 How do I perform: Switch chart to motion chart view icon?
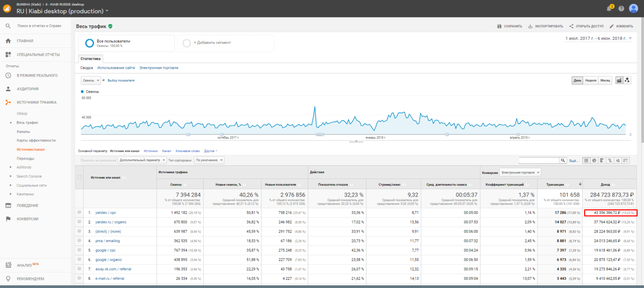pos(627,80)
